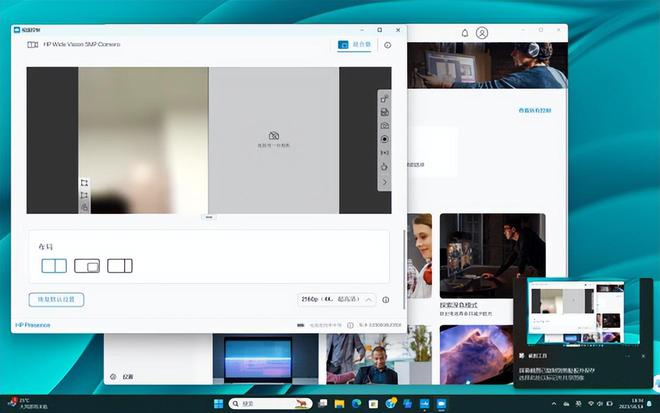Start recording with the record icon

point(384,139)
